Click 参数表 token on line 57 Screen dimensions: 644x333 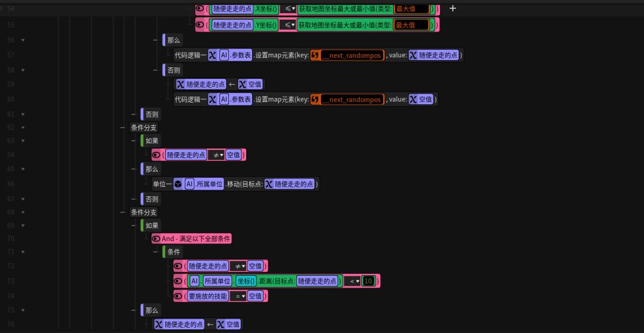[x=241, y=55]
